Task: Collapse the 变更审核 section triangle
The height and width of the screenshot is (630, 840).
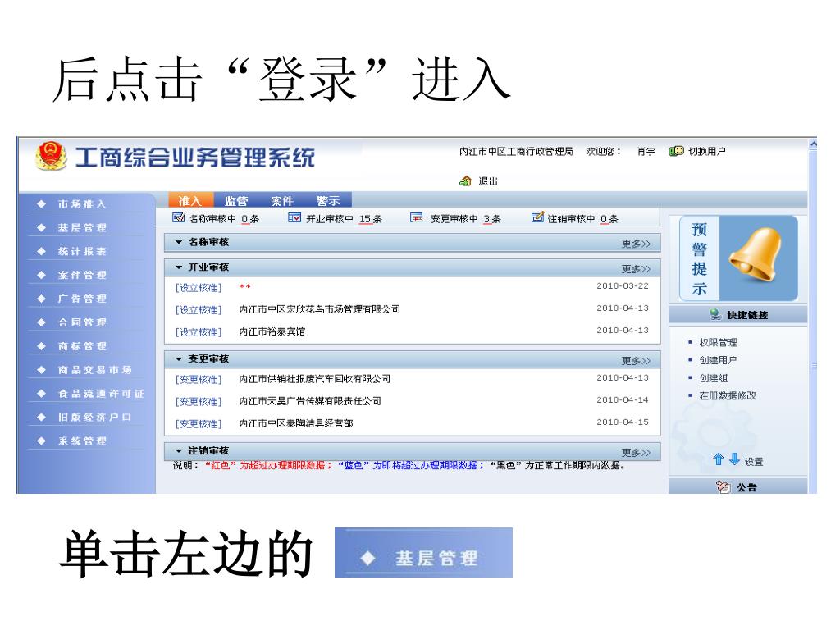Action: click(x=179, y=359)
